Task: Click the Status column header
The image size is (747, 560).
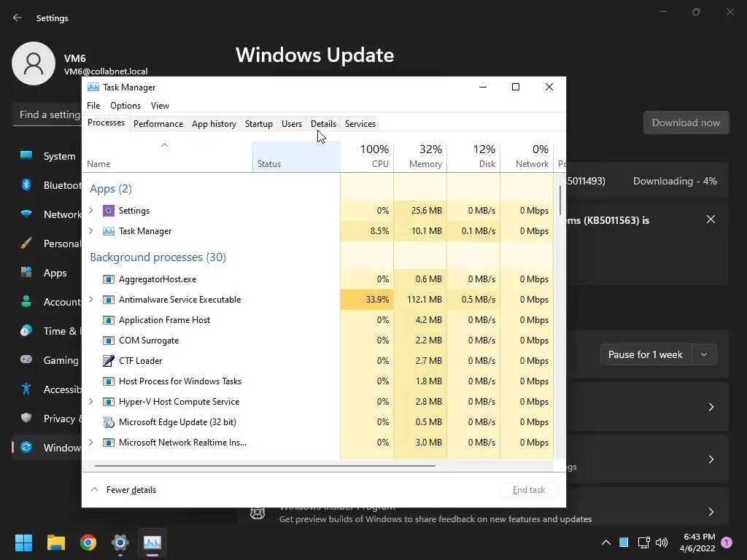Action: click(x=296, y=156)
